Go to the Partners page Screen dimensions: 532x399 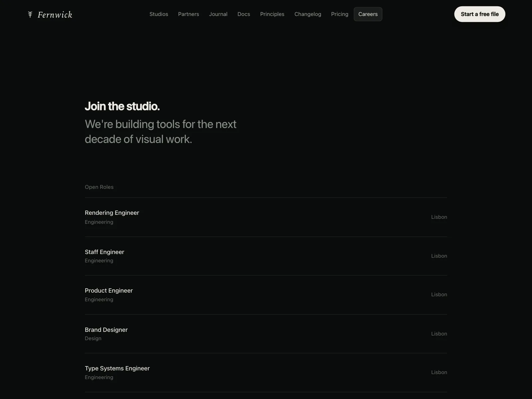189,14
